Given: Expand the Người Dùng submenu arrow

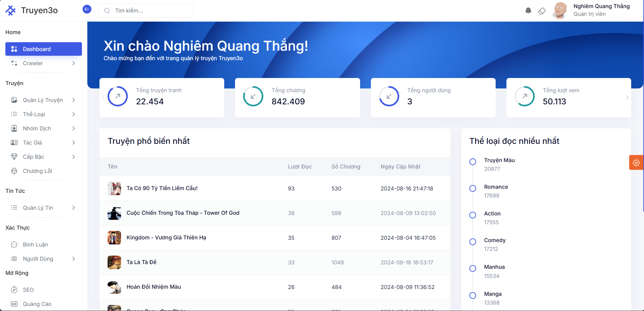Looking at the screenshot, I should 74,259.
